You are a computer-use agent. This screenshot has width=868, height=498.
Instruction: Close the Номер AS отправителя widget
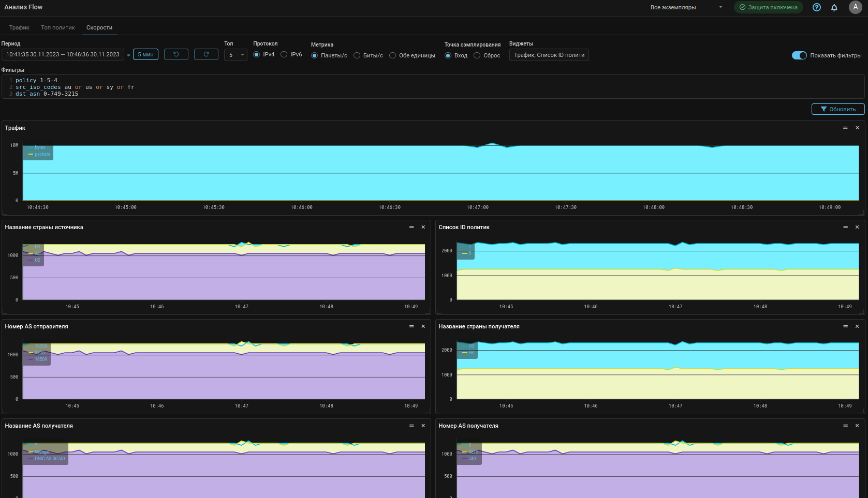pos(423,326)
